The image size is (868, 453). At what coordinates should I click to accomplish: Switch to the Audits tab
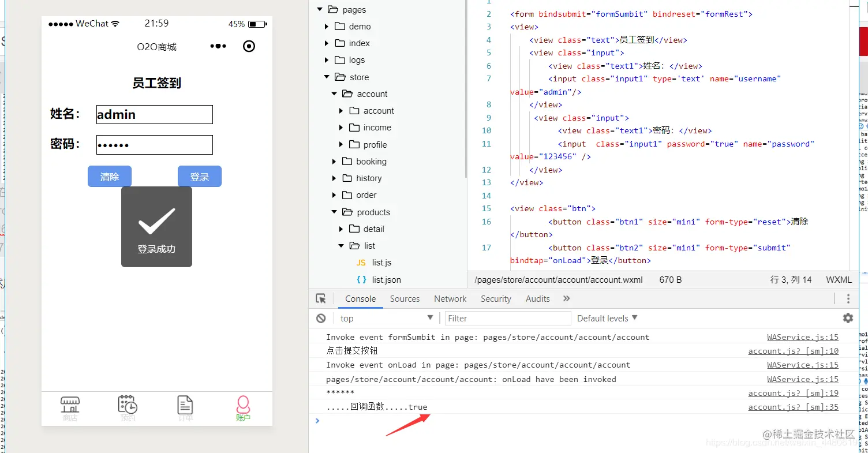pyautogui.click(x=538, y=298)
